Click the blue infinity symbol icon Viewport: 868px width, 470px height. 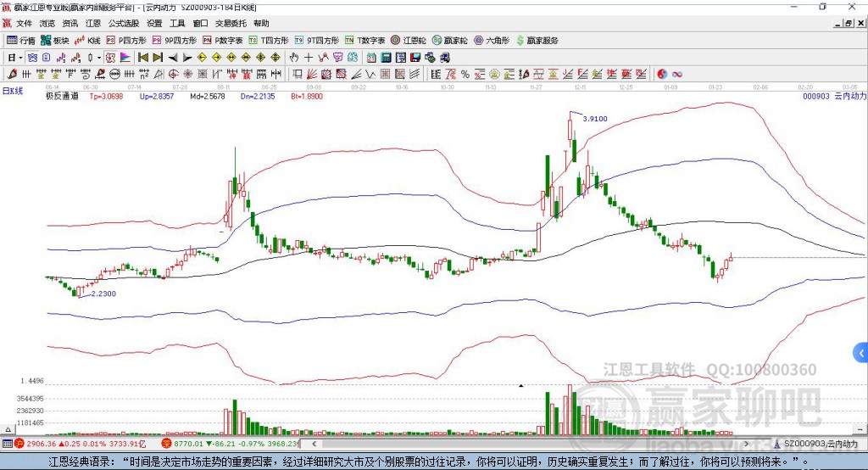(x=677, y=75)
